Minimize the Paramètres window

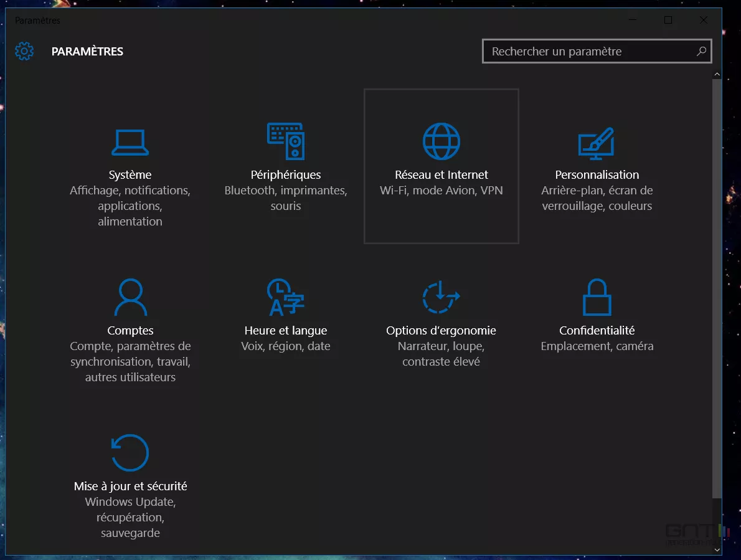tap(633, 20)
